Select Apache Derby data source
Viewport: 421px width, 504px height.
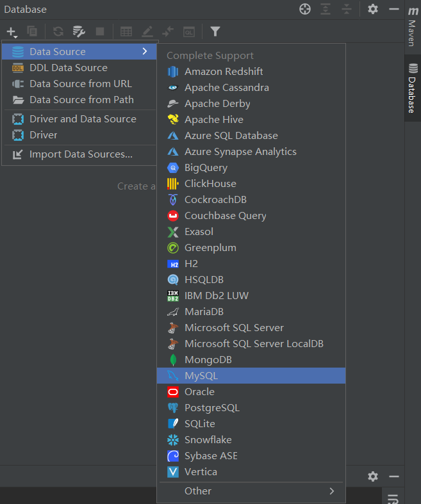pyautogui.click(x=251, y=104)
